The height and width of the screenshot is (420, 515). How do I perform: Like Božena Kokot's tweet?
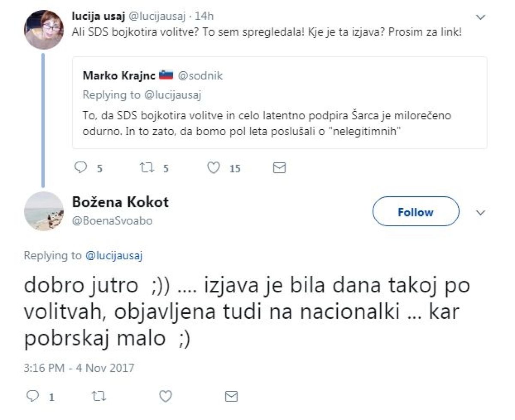pyautogui.click(x=166, y=396)
